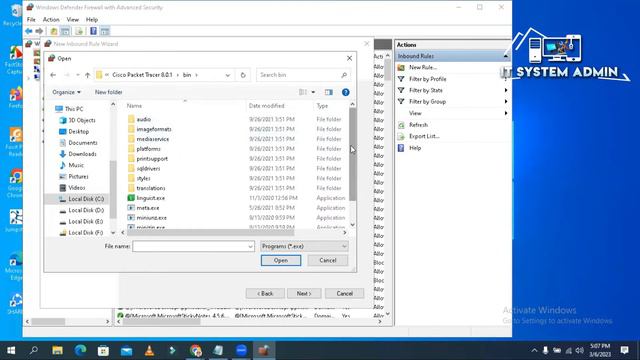The width and height of the screenshot is (640, 360).
Task: Open the File menu
Action: [31, 20]
